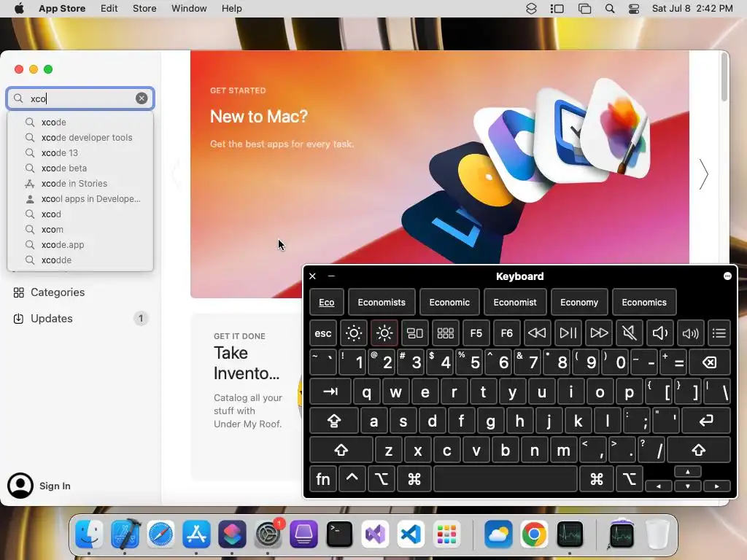Toggle the caps lock key
Screen dimensions: 747x560
(x=334, y=421)
